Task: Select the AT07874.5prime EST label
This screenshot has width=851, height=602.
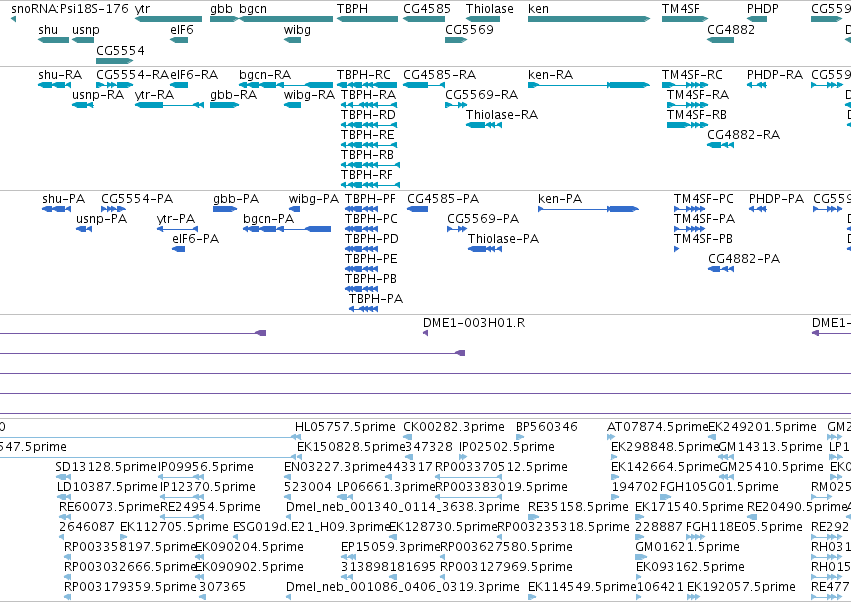Action: coord(657,427)
